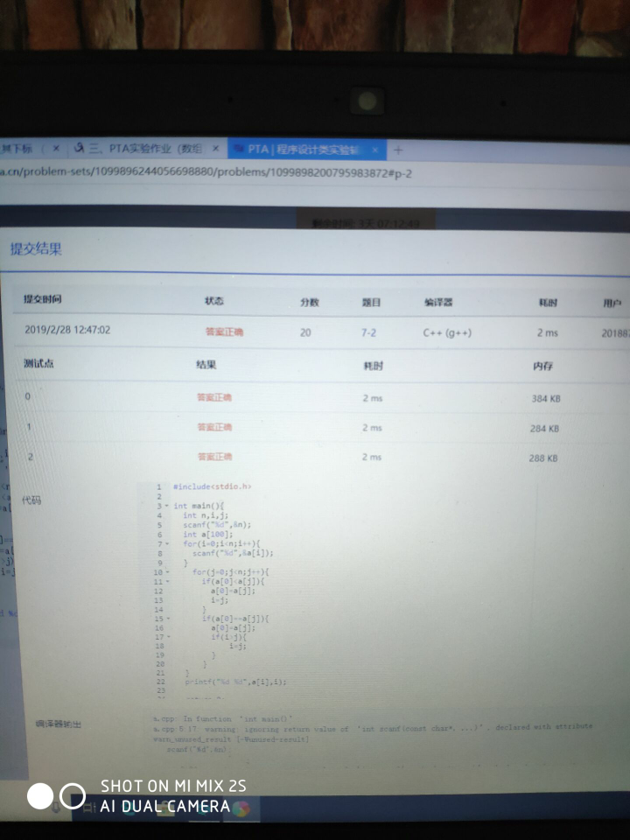Click 答案正确 result for test point 2
The image size is (630, 840).
pyautogui.click(x=215, y=457)
